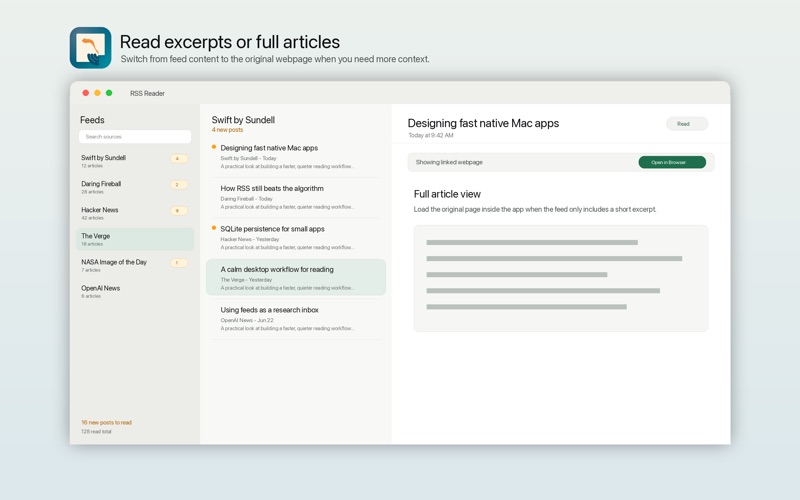Click the Today at 9:42 AM timestamp

(x=431, y=135)
